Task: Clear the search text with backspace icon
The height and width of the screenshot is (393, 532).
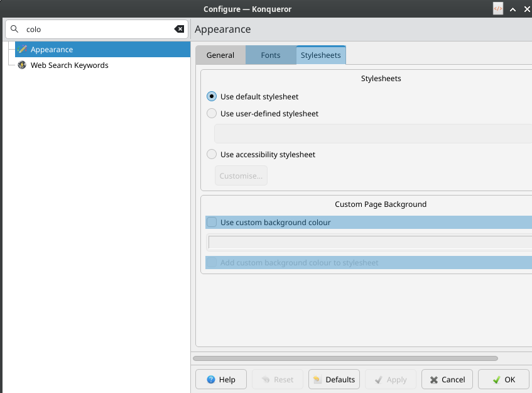Action: [179, 29]
